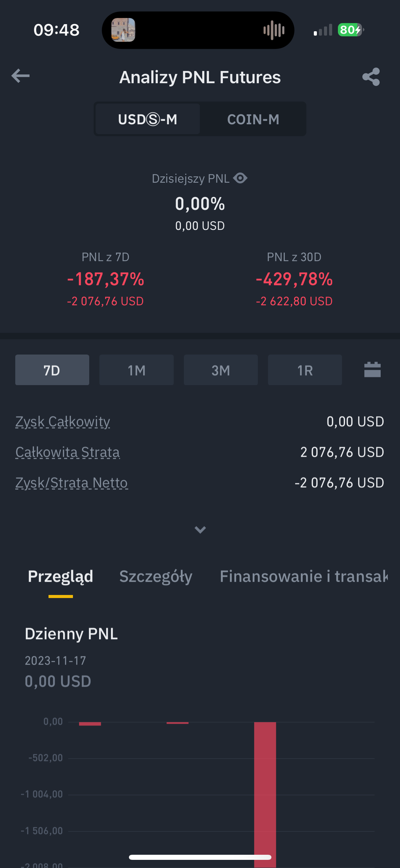
Task: Switch to COIN-M futures
Action: (x=253, y=119)
